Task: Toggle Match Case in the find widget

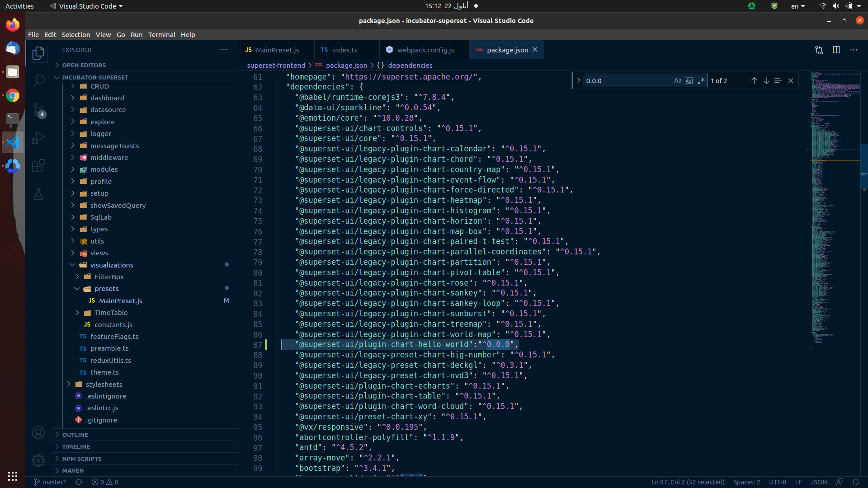Action: [x=677, y=80]
